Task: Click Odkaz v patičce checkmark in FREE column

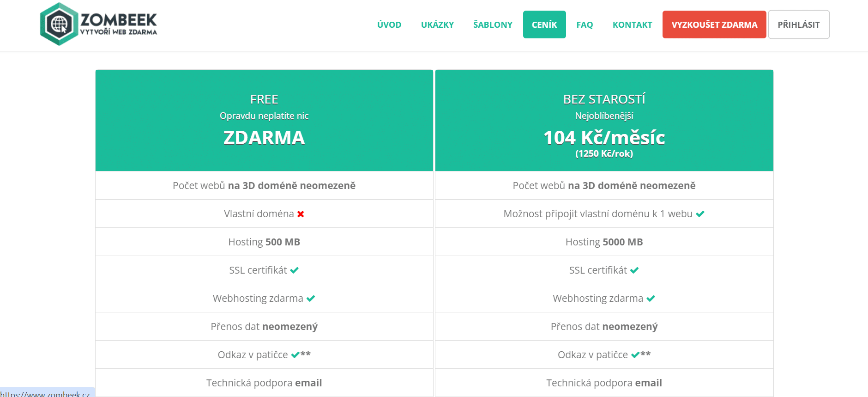Action: (x=295, y=355)
